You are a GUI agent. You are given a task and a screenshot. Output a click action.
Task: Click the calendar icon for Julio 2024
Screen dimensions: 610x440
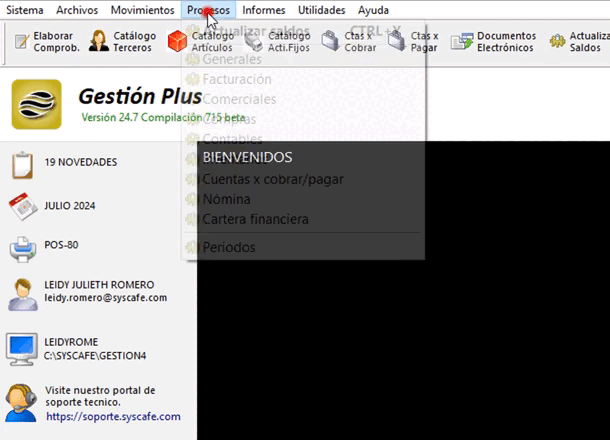23,207
